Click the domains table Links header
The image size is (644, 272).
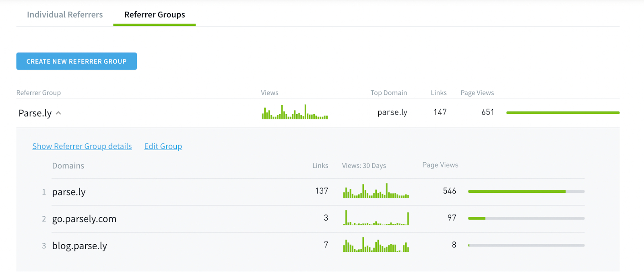click(320, 166)
